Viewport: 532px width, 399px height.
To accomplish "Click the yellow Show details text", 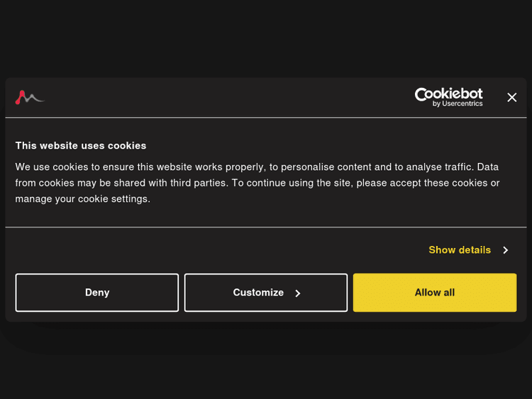I will [x=460, y=250].
